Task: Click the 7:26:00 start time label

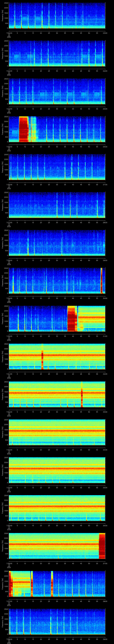Action: pyautogui.click(x=9, y=185)
